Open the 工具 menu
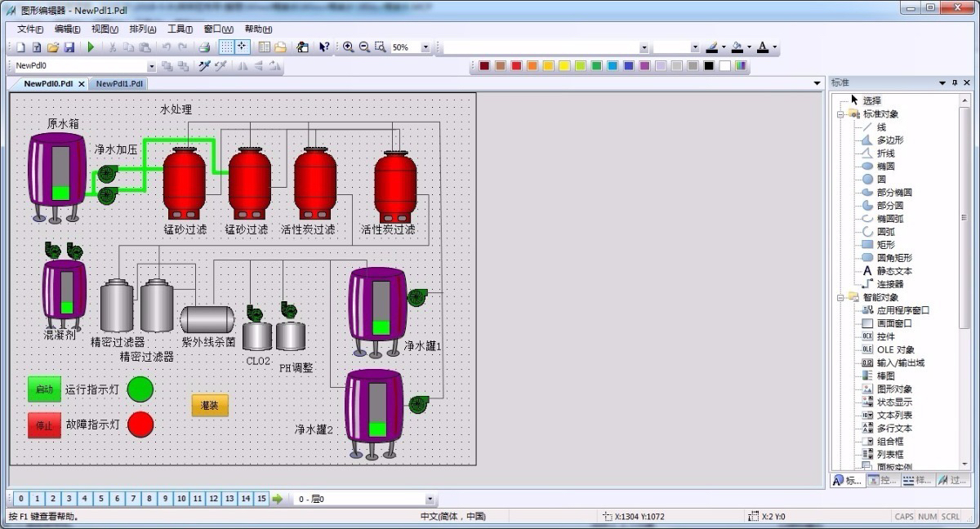 pyautogui.click(x=180, y=29)
